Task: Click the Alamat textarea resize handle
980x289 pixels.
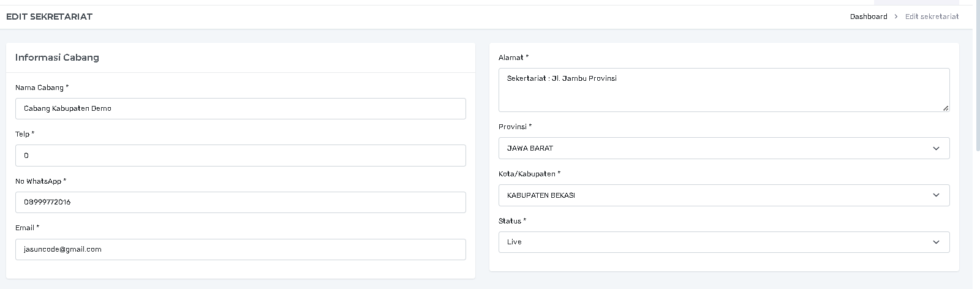Action: 946,108
